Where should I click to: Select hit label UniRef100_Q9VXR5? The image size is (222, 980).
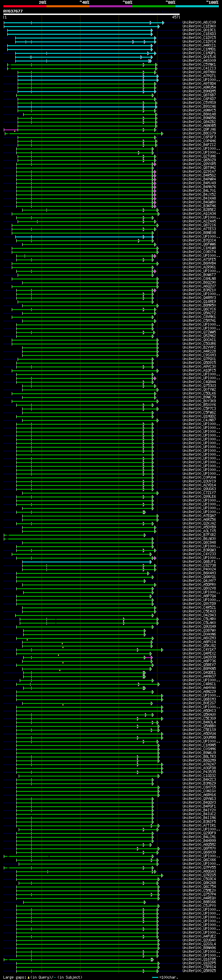[x=199, y=164]
